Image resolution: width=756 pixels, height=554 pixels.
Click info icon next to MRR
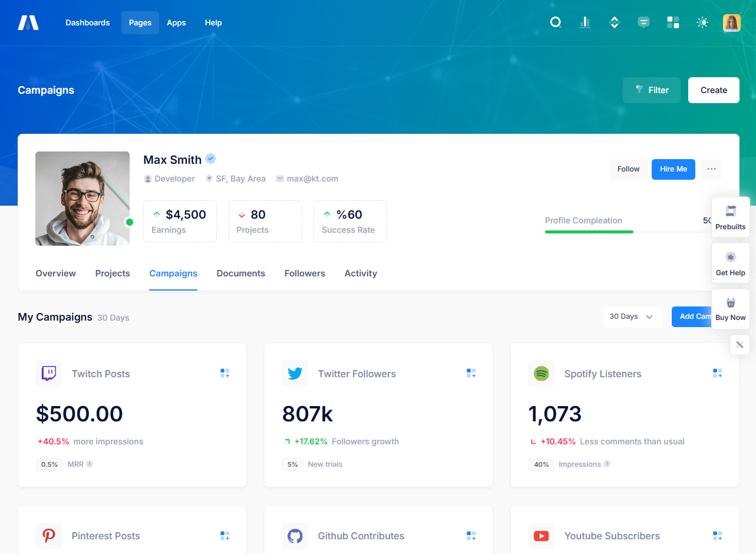pyautogui.click(x=90, y=464)
